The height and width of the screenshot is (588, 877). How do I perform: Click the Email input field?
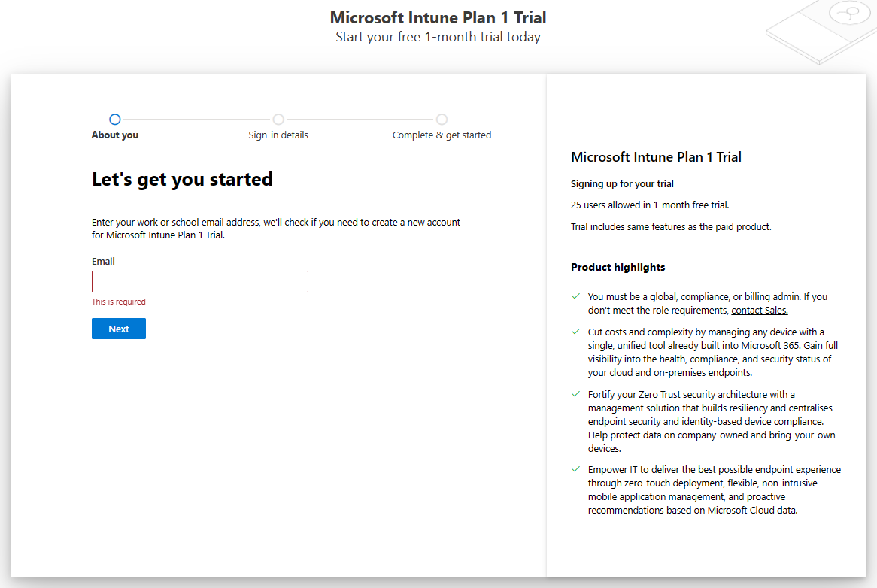199,282
